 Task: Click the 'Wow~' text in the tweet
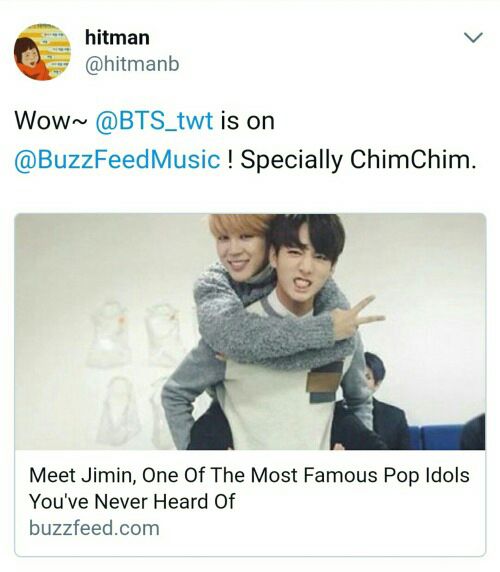click(51, 121)
